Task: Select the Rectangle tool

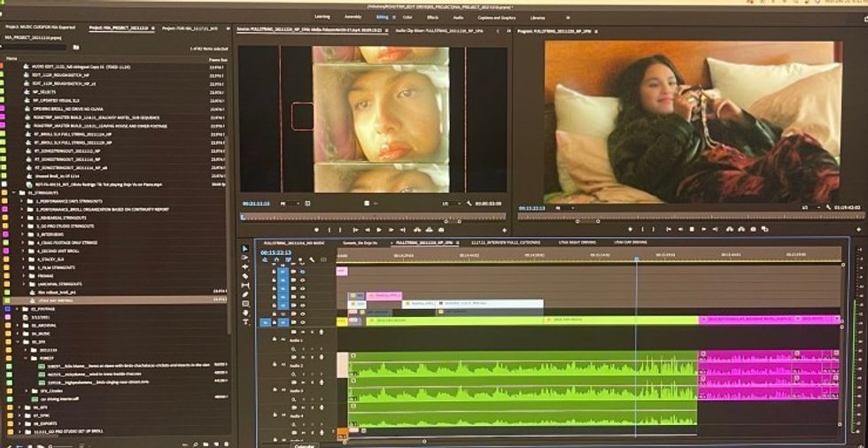Action: pyautogui.click(x=245, y=304)
